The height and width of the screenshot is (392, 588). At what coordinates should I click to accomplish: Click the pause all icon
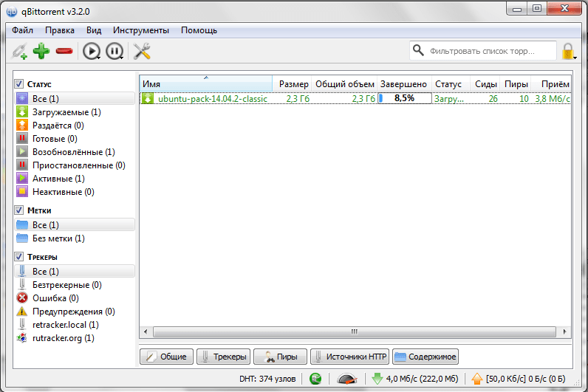point(114,51)
